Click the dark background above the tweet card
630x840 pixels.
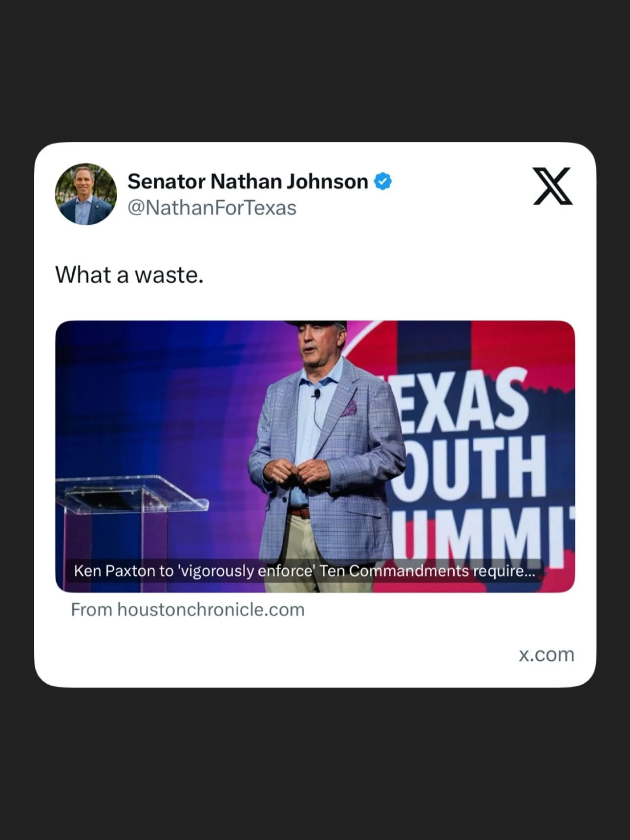click(315, 71)
